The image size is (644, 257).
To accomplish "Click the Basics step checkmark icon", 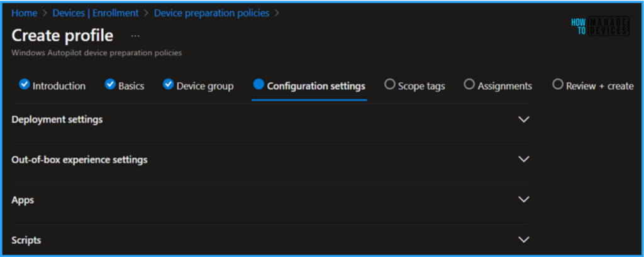I will 110,85.
